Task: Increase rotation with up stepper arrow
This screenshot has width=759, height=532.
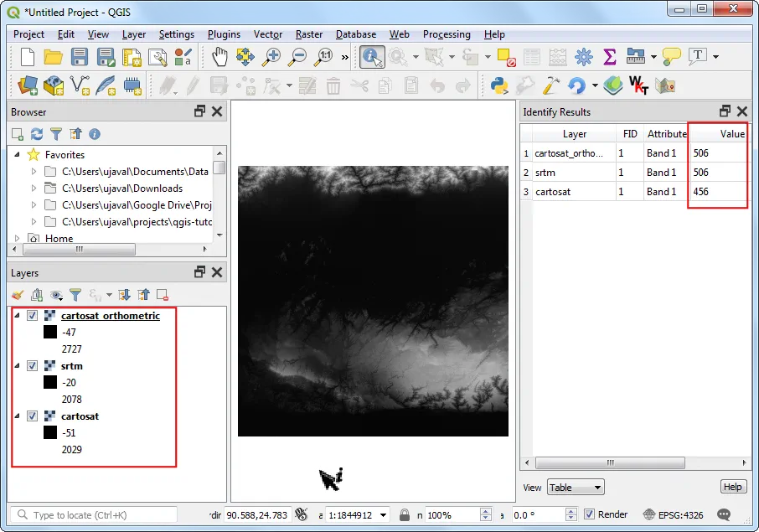Action: [571, 511]
